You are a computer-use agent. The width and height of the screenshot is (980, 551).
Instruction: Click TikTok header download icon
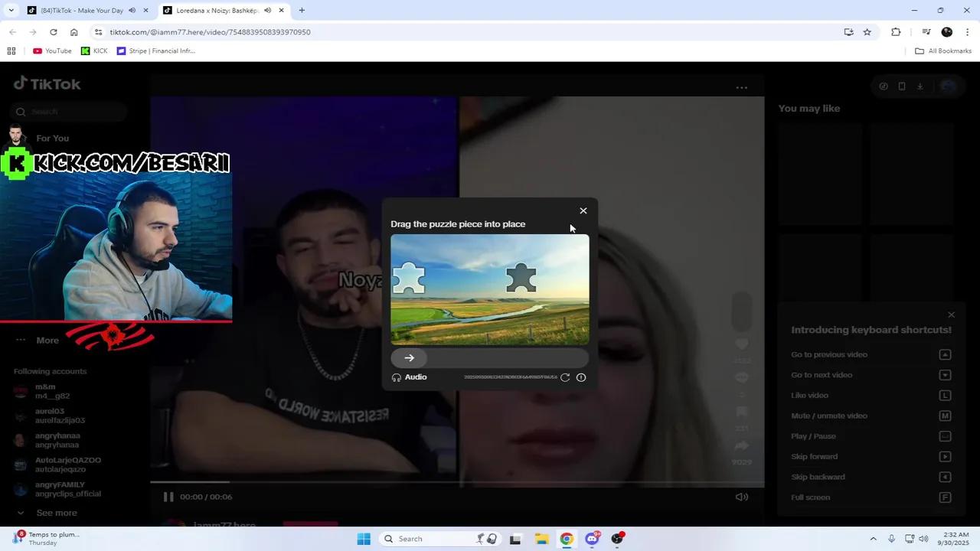(x=920, y=86)
